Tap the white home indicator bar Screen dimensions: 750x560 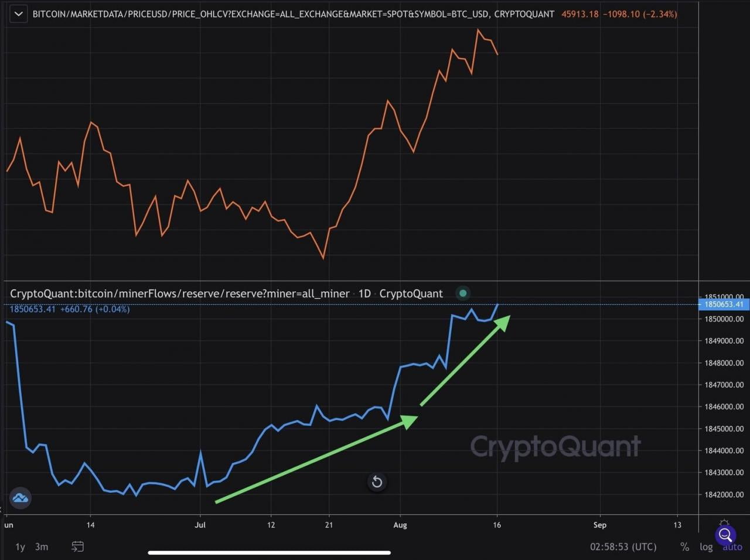[x=270, y=552]
